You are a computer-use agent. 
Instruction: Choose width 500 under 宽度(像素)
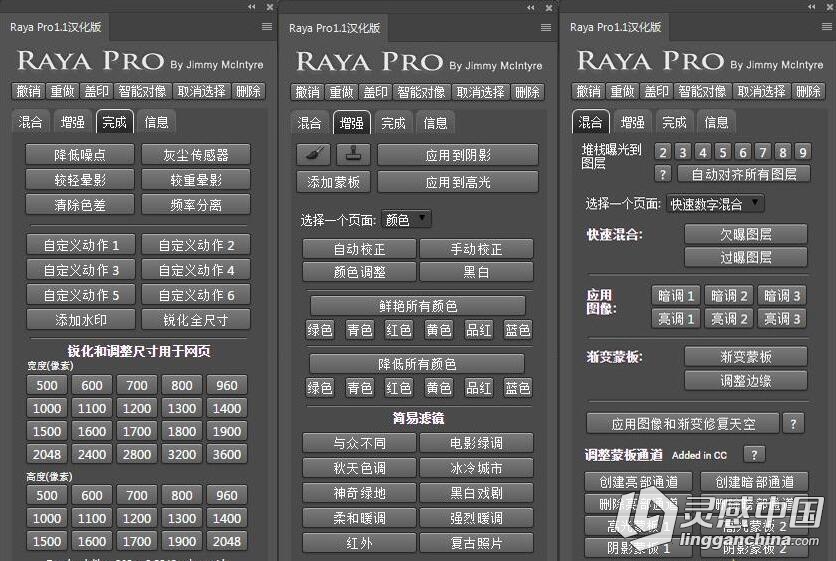47,385
